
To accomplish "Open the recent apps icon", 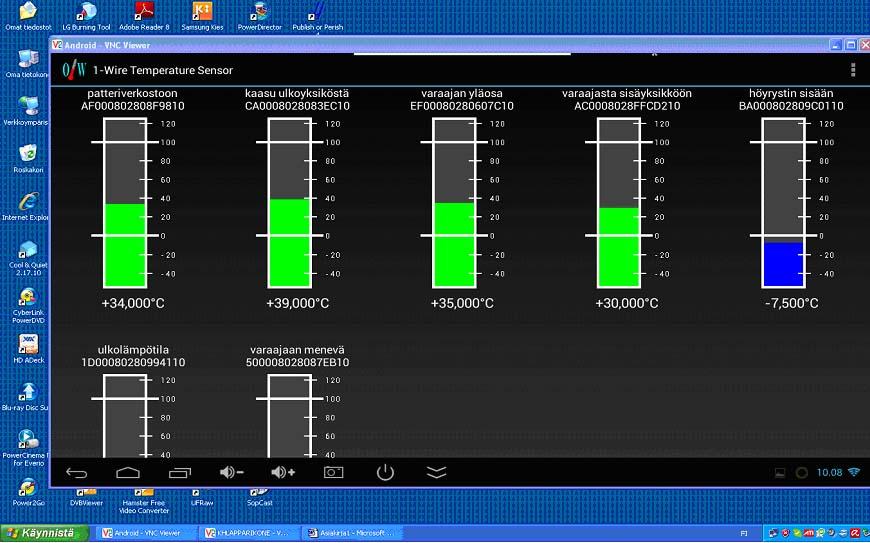I will tap(180, 472).
